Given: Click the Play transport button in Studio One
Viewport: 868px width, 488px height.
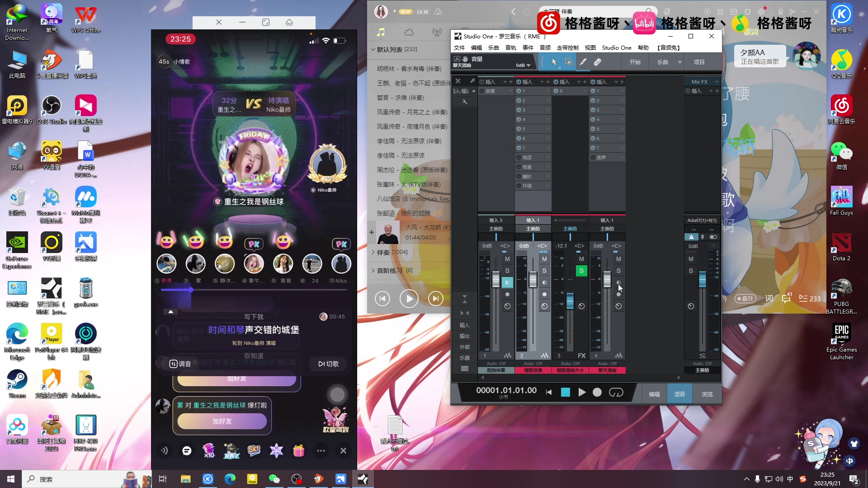Looking at the screenshot, I should click(582, 392).
